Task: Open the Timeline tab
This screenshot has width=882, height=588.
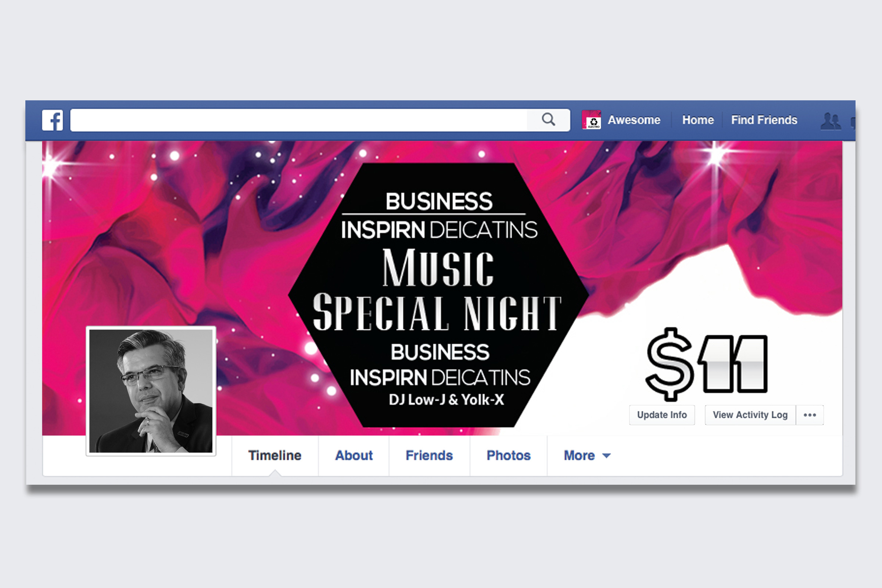Action: [275, 455]
